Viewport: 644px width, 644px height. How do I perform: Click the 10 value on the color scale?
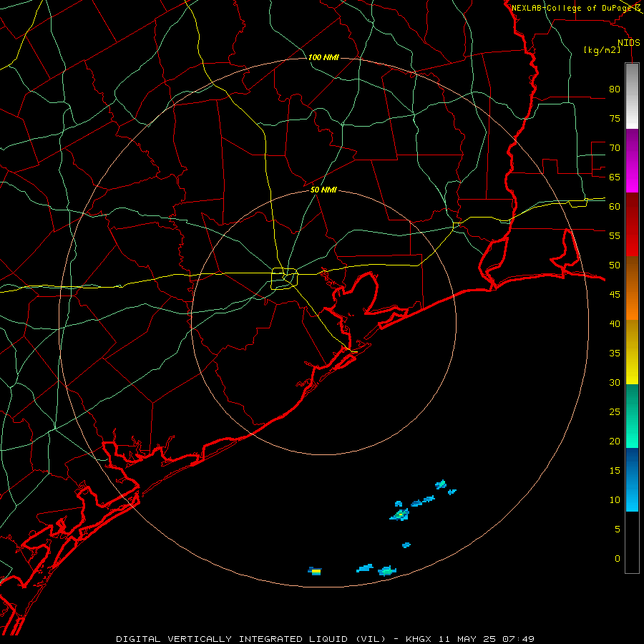point(615,500)
